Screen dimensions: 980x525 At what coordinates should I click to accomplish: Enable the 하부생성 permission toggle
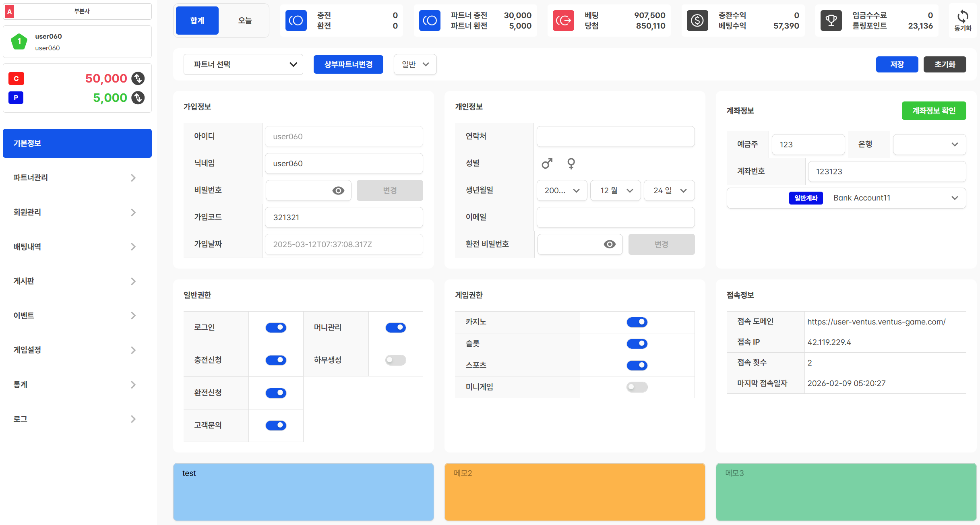click(x=395, y=360)
